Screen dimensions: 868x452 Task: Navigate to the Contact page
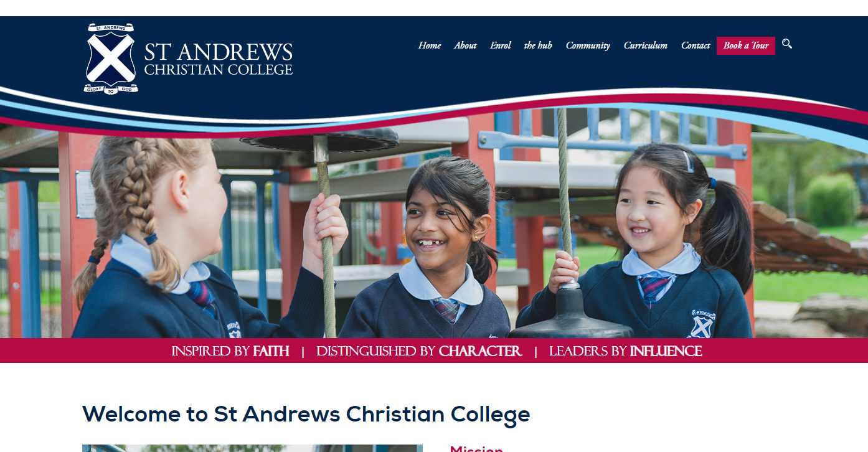pos(696,45)
